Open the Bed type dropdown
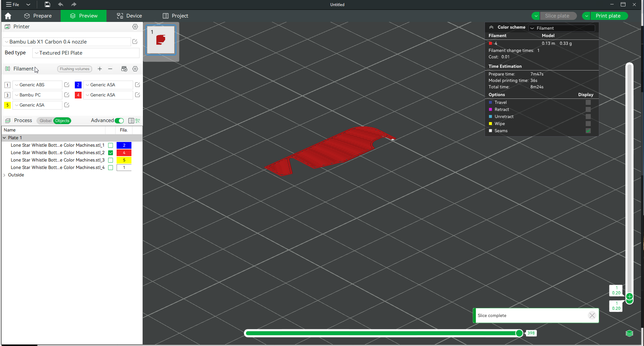 tap(86, 53)
